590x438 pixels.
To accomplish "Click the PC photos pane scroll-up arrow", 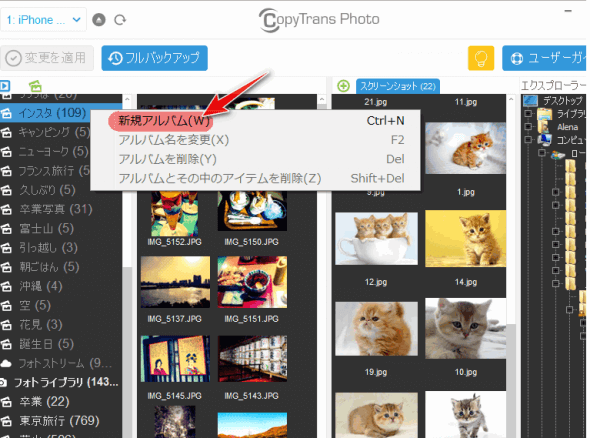I will (x=511, y=99).
